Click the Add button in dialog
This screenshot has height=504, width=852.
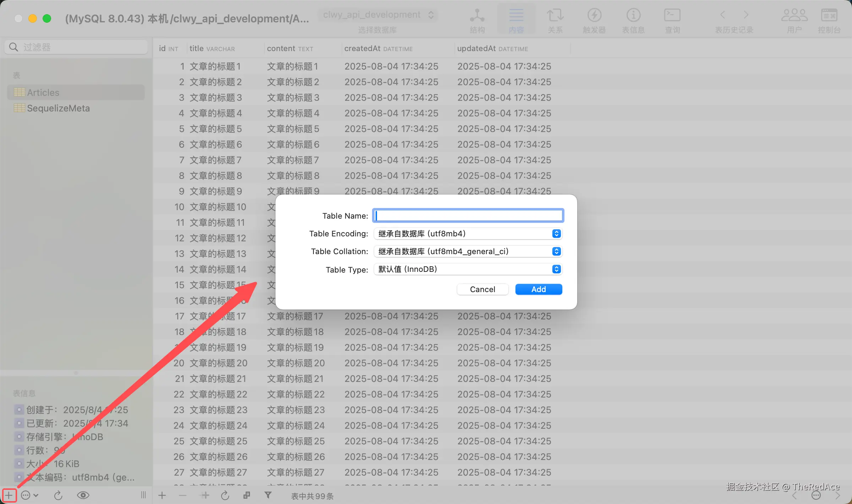538,289
